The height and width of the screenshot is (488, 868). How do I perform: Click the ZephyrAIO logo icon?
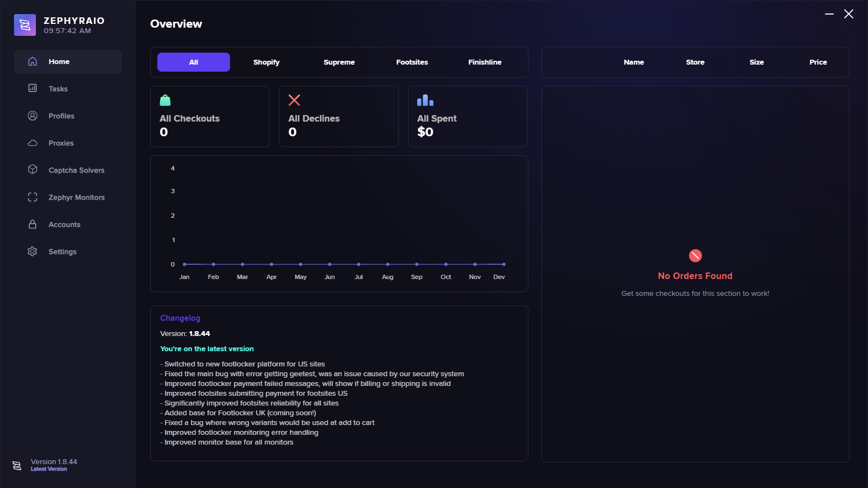pos(25,25)
